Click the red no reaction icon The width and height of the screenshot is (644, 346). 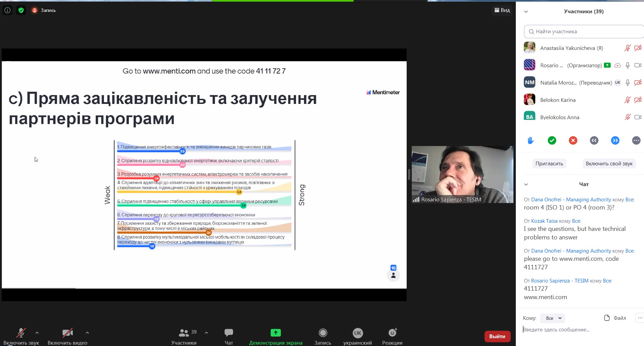tap(573, 140)
